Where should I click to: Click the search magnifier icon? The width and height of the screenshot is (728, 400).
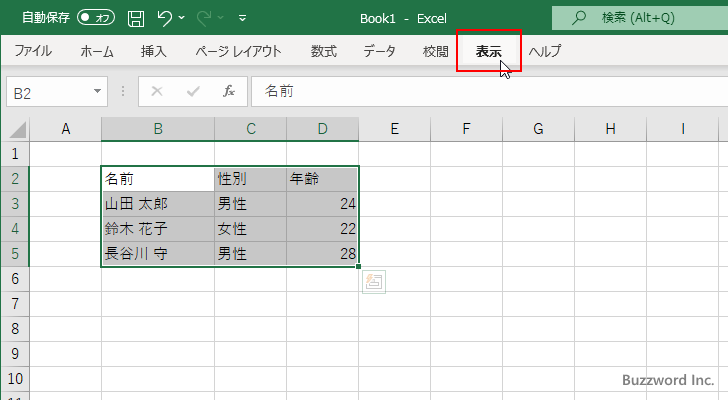(x=578, y=18)
